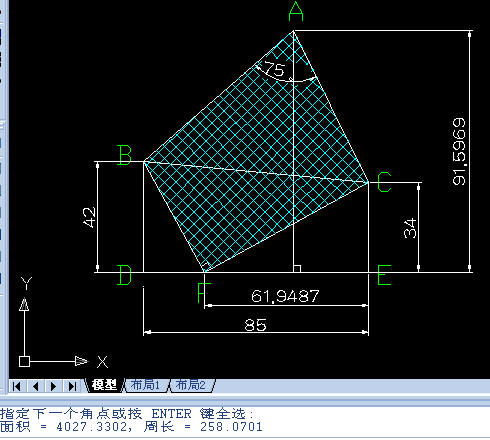Viewport: 490px width, 440px height.
Task: Select the 42 vertical dimension text
Action: [x=89, y=218]
